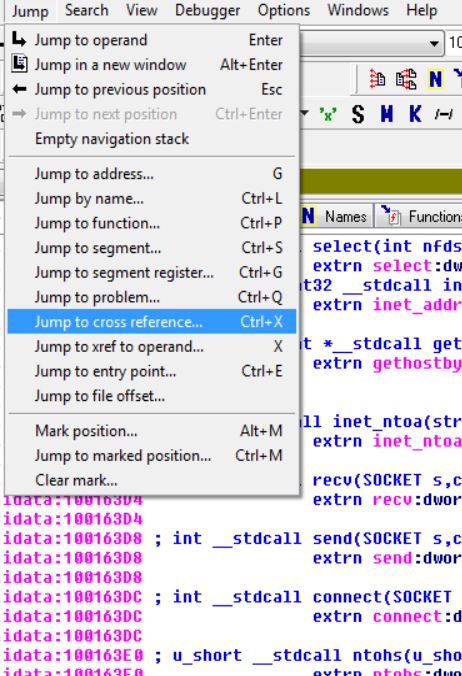This screenshot has width=462, height=676.
Task: Open the toolbar combo box dropdown arrow
Action: (434, 43)
